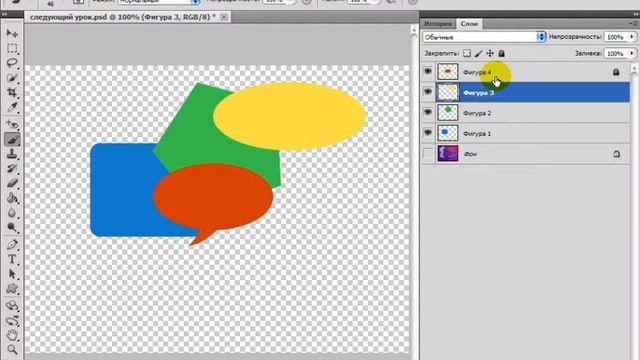Hide the Фигура 3 layer
640x360 pixels.
(428, 92)
